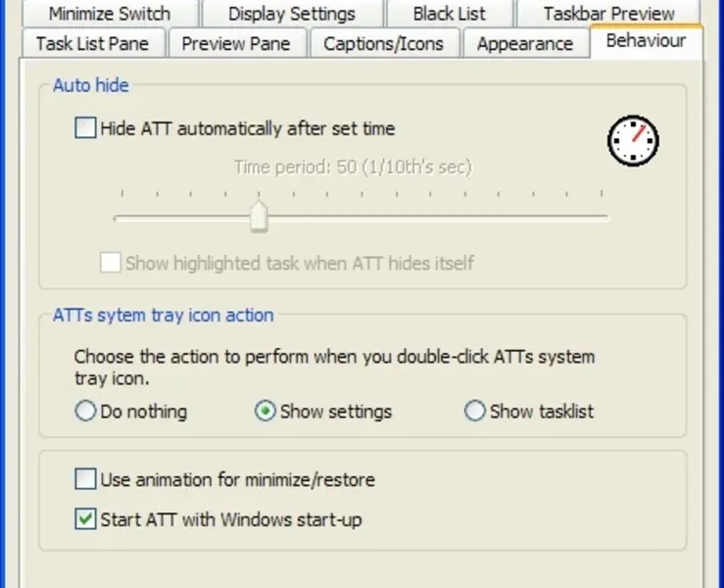Click the right end of the time slider track
Screen dimensions: 724x588
(x=603, y=218)
